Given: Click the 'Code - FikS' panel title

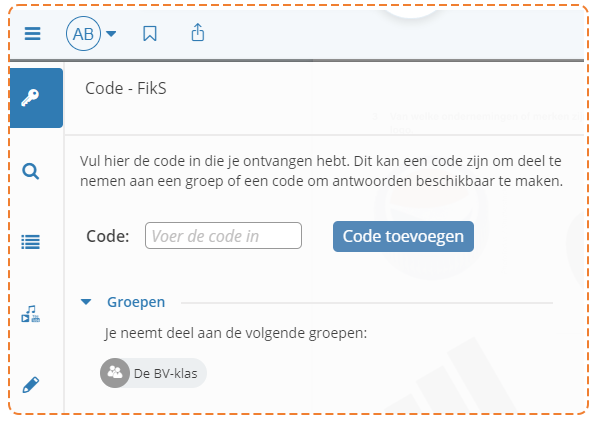Looking at the screenshot, I should [x=126, y=88].
